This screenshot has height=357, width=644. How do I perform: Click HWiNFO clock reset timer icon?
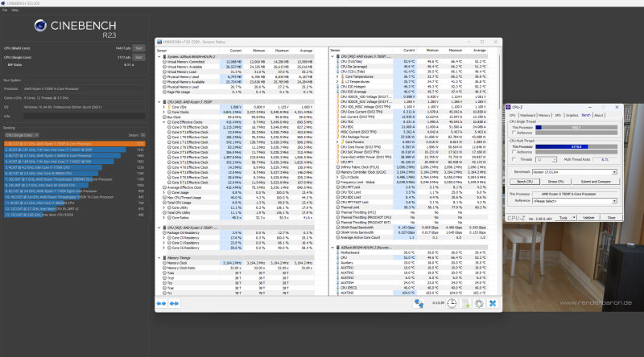452,304
